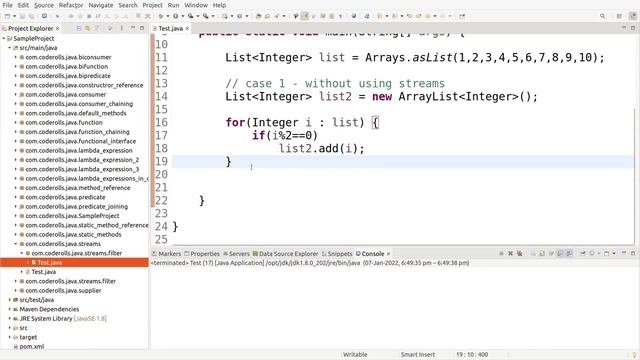The width and height of the screenshot is (640, 360).
Task: Open the File menu
Action: (7, 5)
